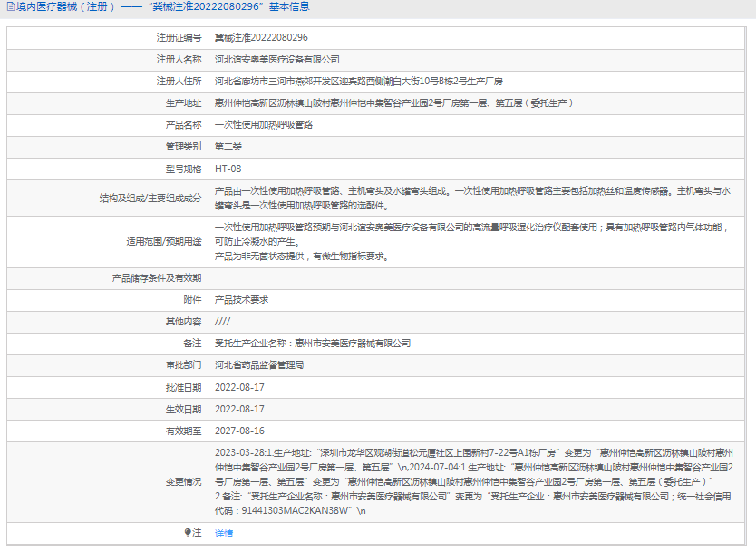Select the 备注 row label
Image resolution: width=756 pixels, height=552 pixels.
coord(192,344)
